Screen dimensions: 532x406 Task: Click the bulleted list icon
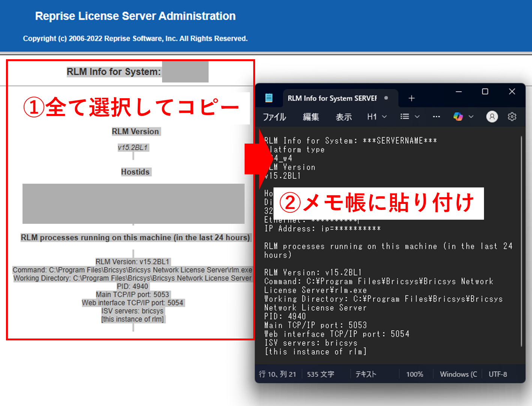pos(405,117)
